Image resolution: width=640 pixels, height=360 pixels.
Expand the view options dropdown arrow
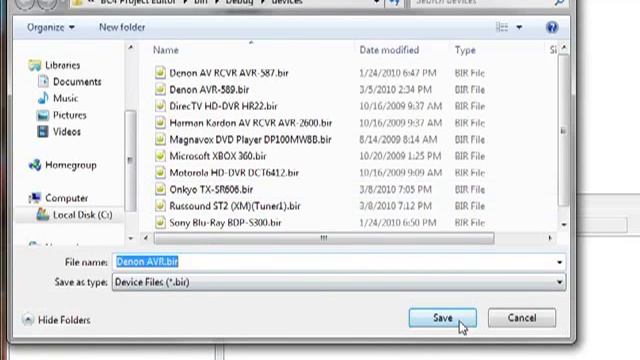coord(519,27)
